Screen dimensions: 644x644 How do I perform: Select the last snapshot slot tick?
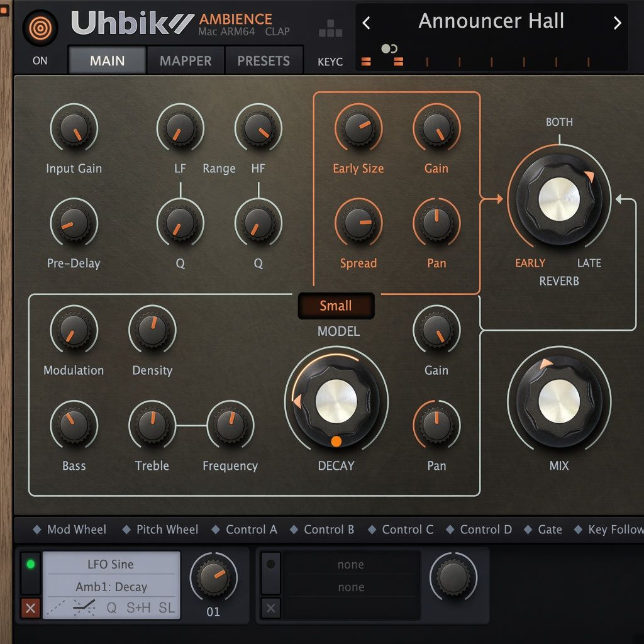tap(588, 62)
